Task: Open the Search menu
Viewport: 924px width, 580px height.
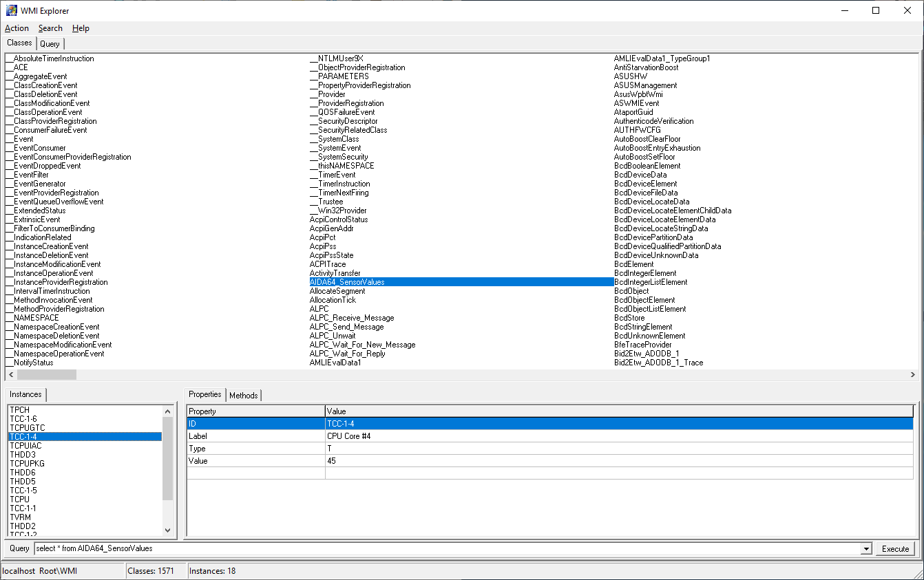Action: click(x=50, y=28)
